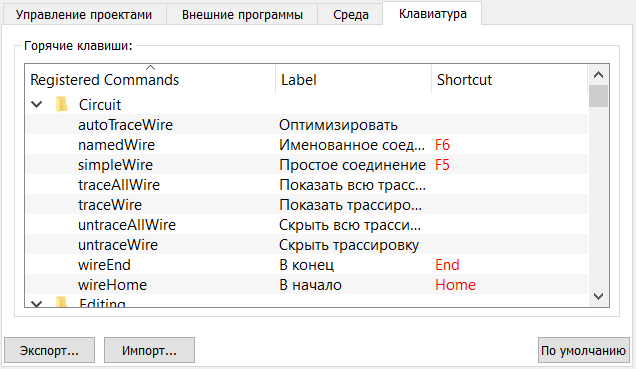This screenshot has width=636, height=369.
Task: Select the wireHome command row
Action: pyautogui.click(x=307, y=285)
